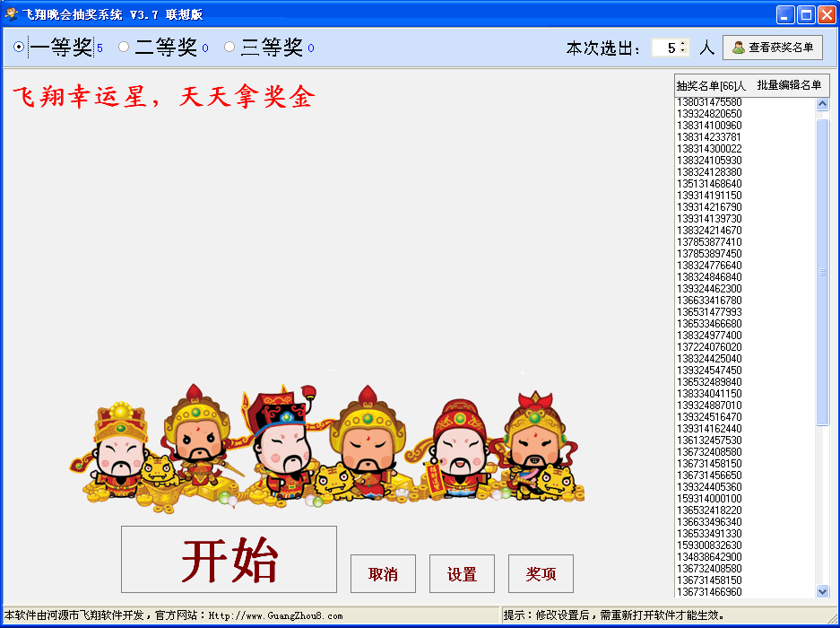Click status bar website Http://www.GuangZhou8.com
The image size is (840, 628).
pyautogui.click(x=276, y=615)
